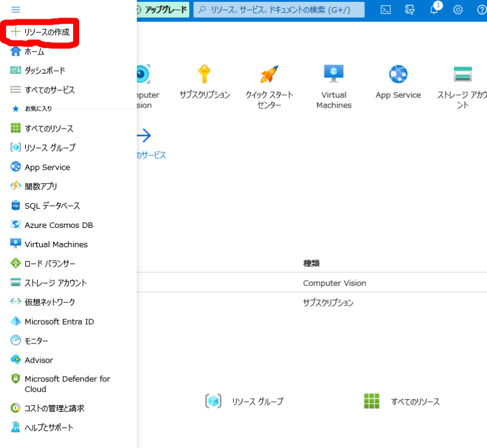
Task: Click the SQL database icon
Action: pos(16,206)
